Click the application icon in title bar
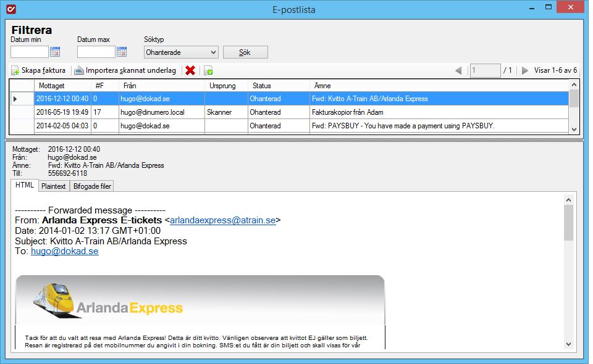 pos(11,9)
